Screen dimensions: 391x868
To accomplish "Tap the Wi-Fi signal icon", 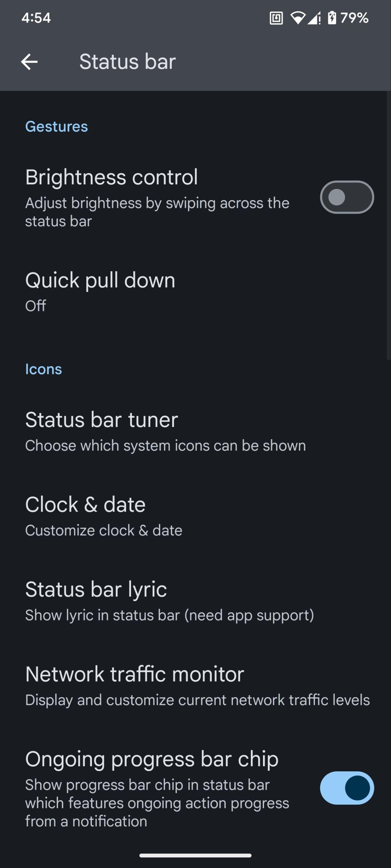I will [x=298, y=18].
